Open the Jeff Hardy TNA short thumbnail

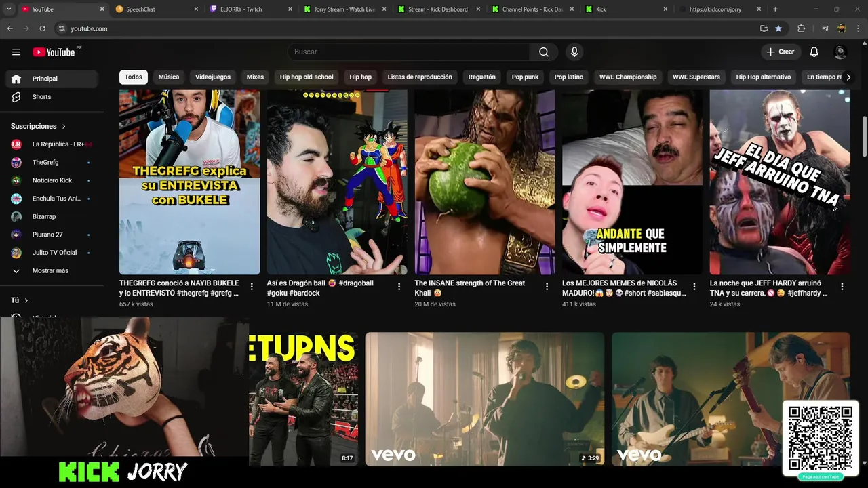pos(780,182)
